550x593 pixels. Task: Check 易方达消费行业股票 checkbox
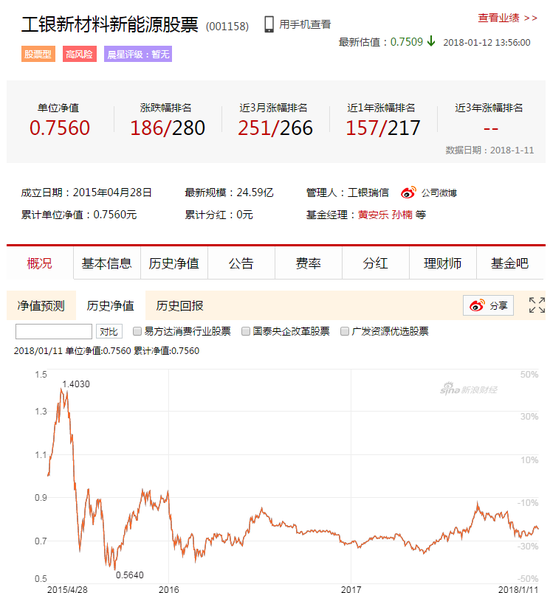point(137,331)
